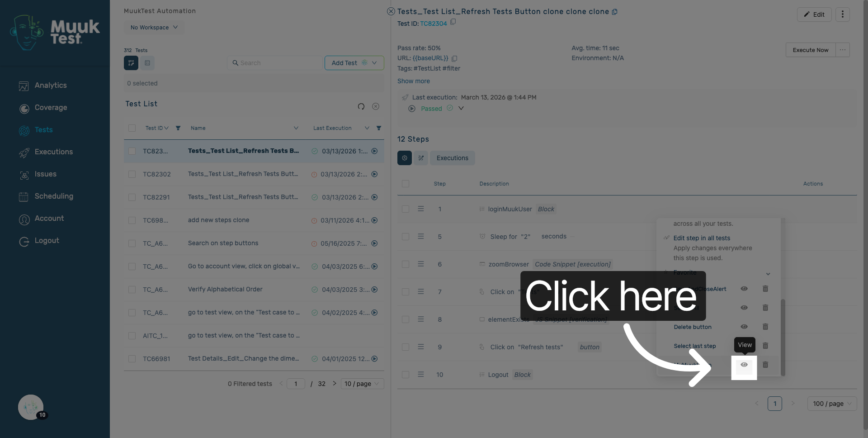This screenshot has width=868, height=438.
Task: Check the loginMuukUser step checkbox
Action: point(406,209)
